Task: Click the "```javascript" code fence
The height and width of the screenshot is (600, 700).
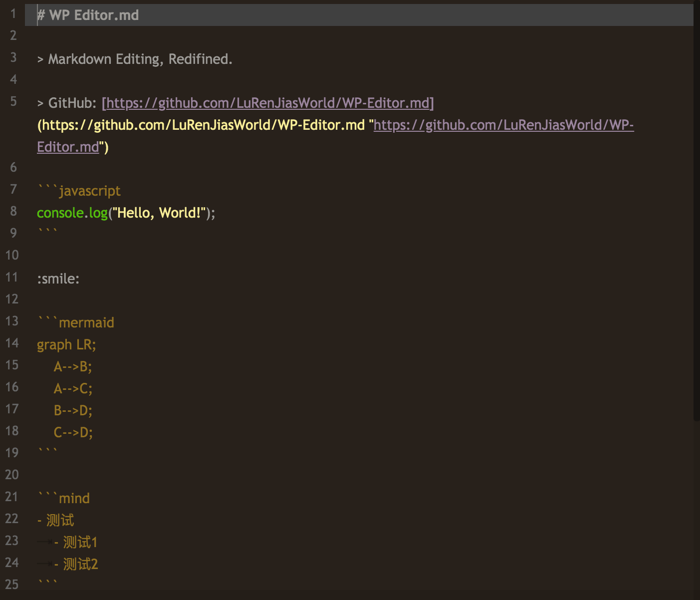Action: pyautogui.click(x=79, y=191)
